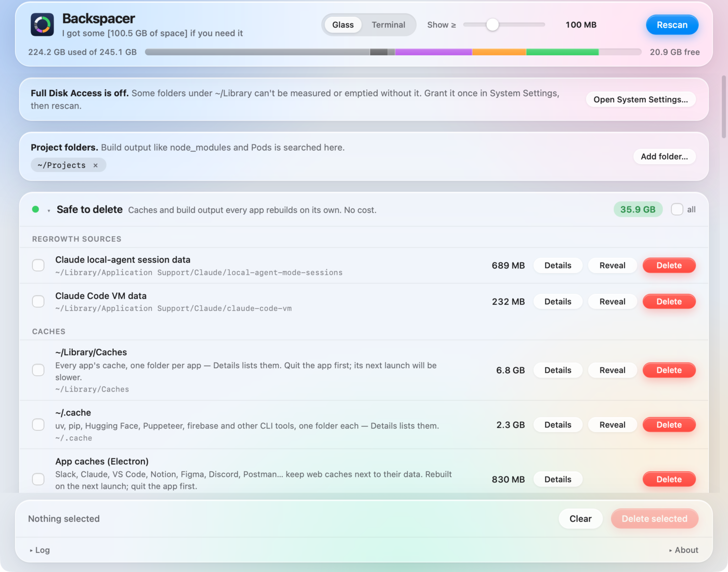This screenshot has height=572, width=728.
Task: Click the '224.2 GB used of 245.1 GB' text
Action: [82, 52]
